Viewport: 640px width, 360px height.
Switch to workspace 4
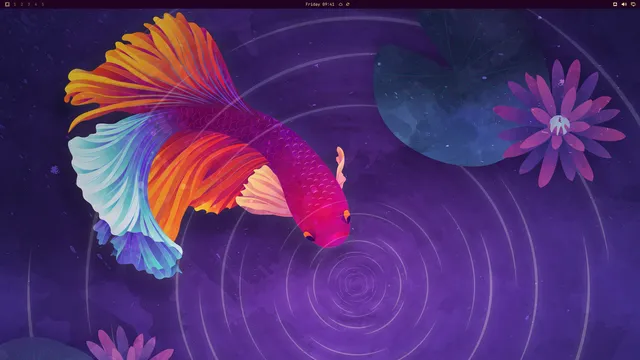36,4
